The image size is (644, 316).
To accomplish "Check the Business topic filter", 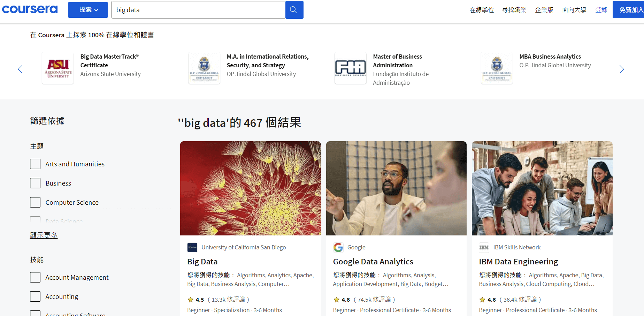I will 35,183.
